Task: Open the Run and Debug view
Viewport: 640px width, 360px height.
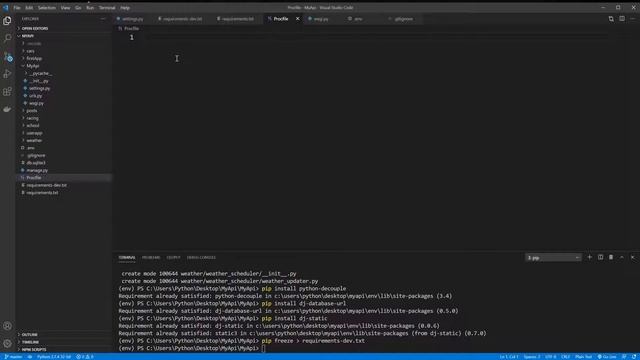Action: (x=7, y=74)
